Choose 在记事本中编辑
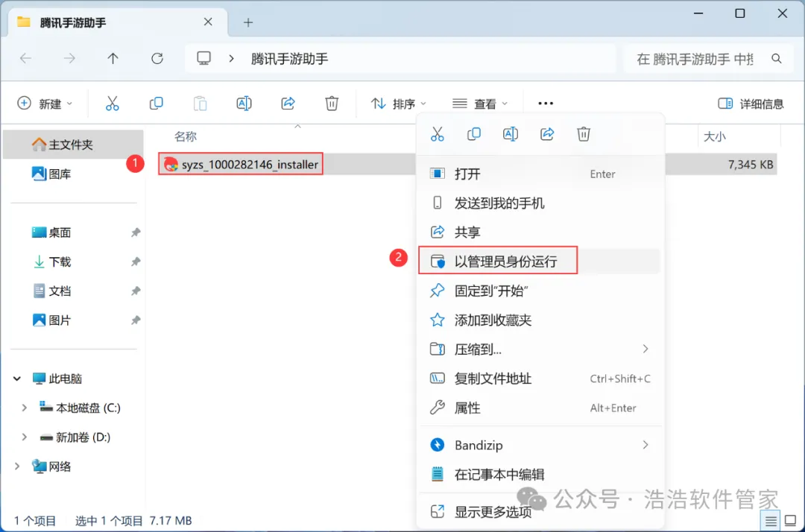Screen dimensions: 805x532 click(540, 475)
